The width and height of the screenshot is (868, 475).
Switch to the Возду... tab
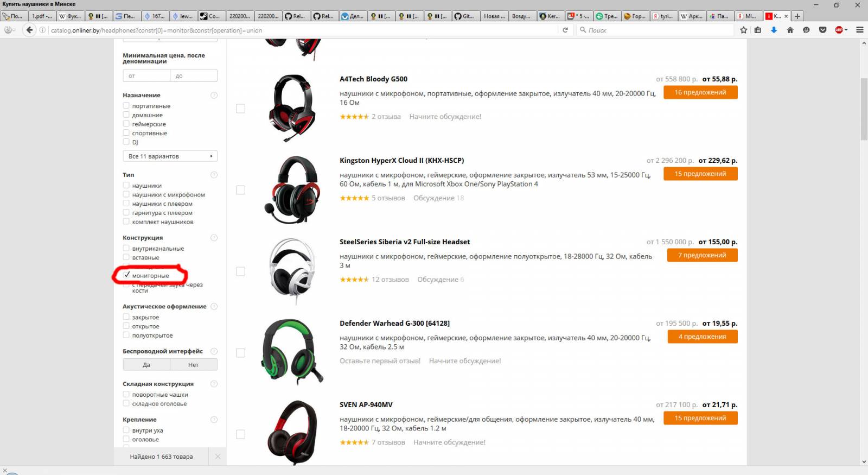click(521, 16)
